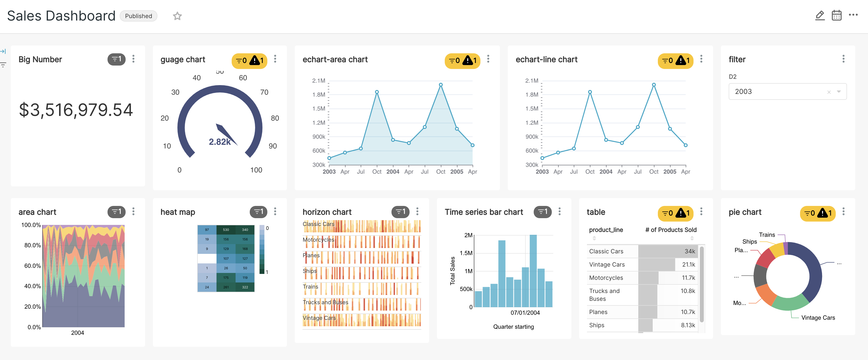868x360 pixels.
Task: Click the Published status label
Action: (139, 16)
